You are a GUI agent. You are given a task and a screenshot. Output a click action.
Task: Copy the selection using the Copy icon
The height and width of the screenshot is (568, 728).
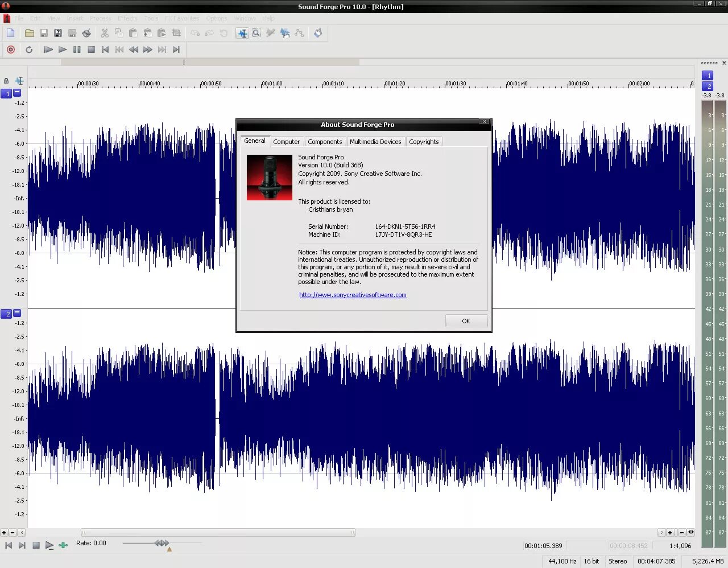[119, 33]
